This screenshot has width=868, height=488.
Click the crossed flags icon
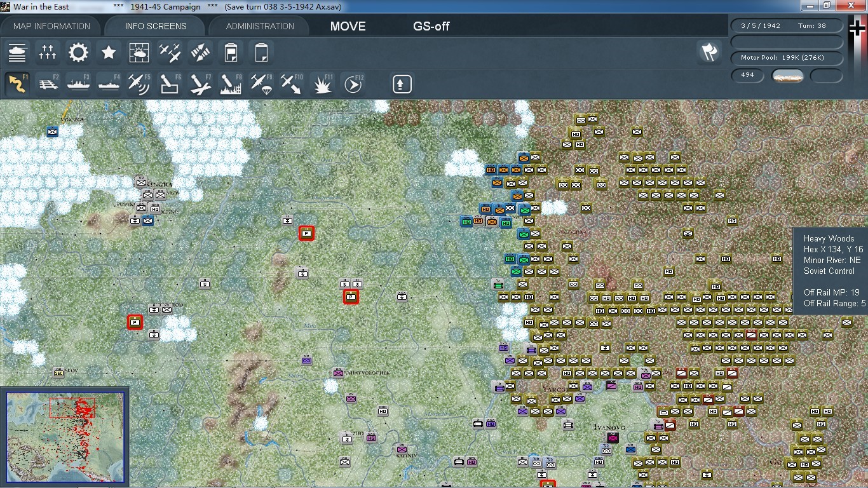pos(709,52)
